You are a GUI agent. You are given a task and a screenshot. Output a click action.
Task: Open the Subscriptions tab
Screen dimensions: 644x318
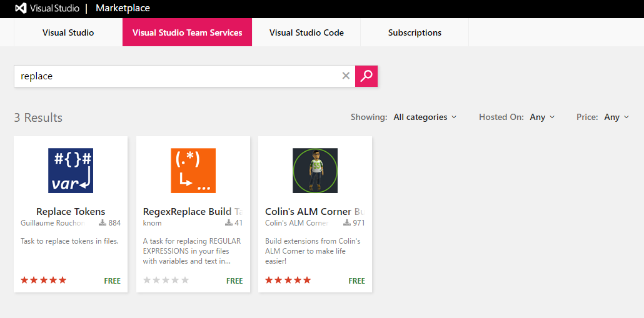(415, 32)
